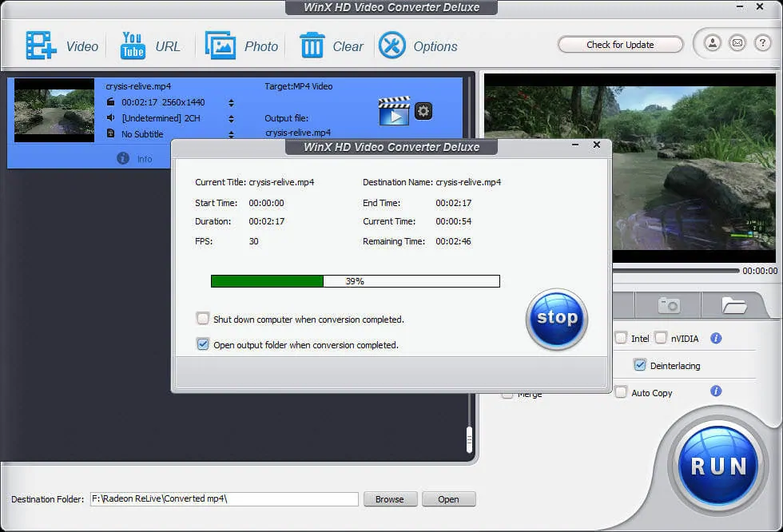Click the email envelope icon
The image size is (783, 532).
click(737, 43)
